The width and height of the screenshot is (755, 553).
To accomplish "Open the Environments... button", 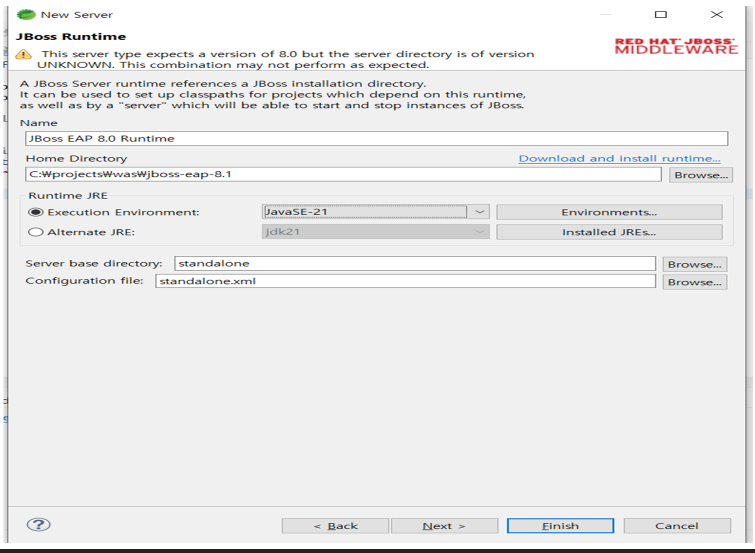I will click(x=609, y=212).
